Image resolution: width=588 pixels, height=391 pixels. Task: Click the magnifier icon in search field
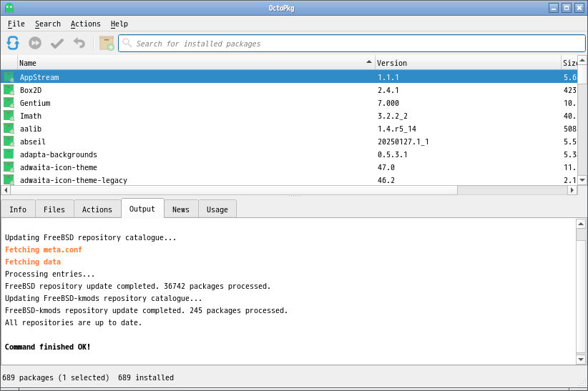127,43
